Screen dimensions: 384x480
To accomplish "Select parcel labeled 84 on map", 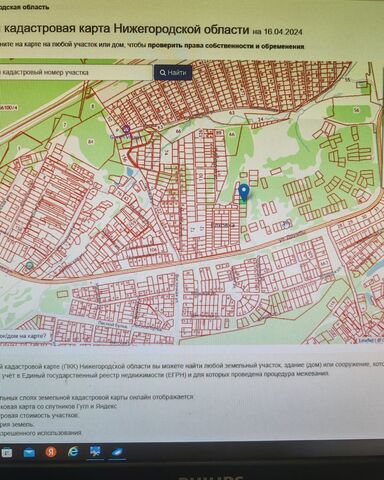I will coord(91,141).
